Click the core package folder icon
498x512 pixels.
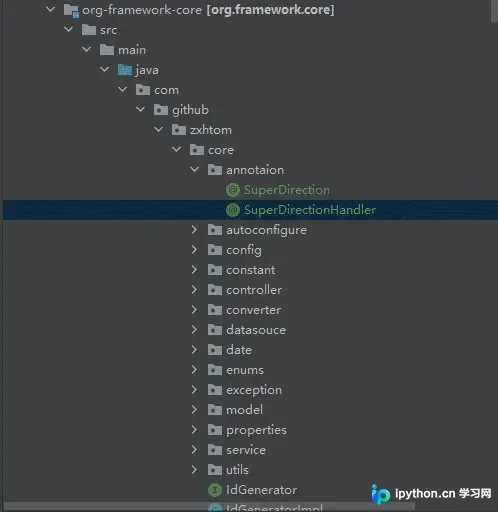[x=197, y=150]
